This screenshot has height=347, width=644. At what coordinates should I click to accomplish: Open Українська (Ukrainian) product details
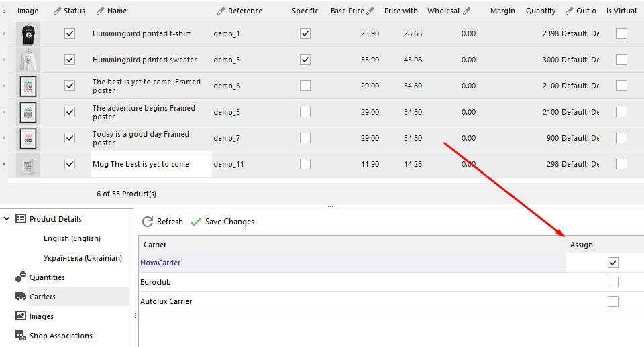tap(83, 258)
